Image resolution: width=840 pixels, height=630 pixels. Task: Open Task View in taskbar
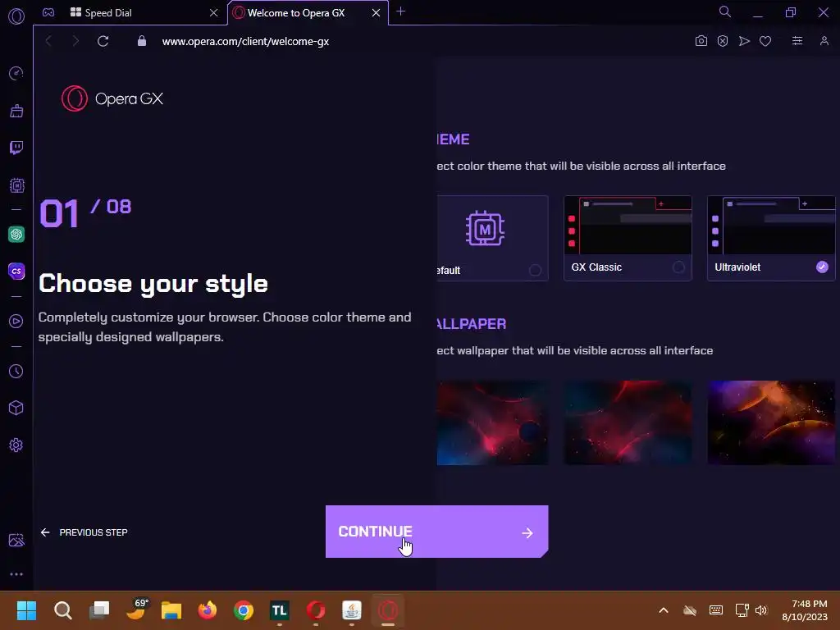(99, 610)
